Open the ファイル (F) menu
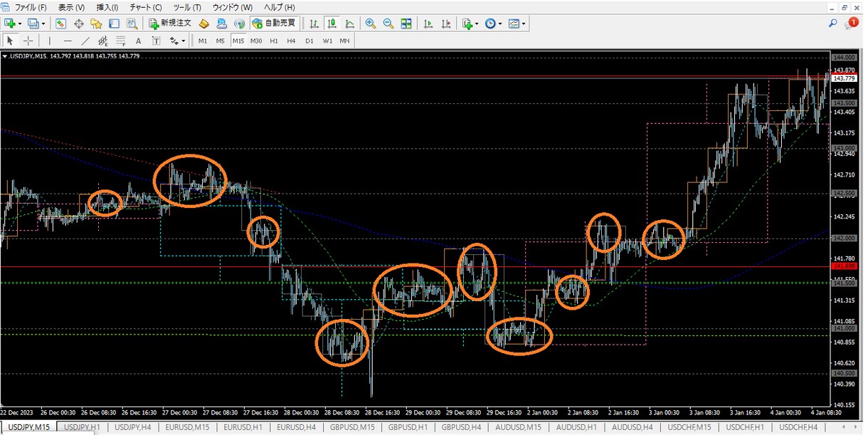The image size is (868, 435). (x=31, y=7)
